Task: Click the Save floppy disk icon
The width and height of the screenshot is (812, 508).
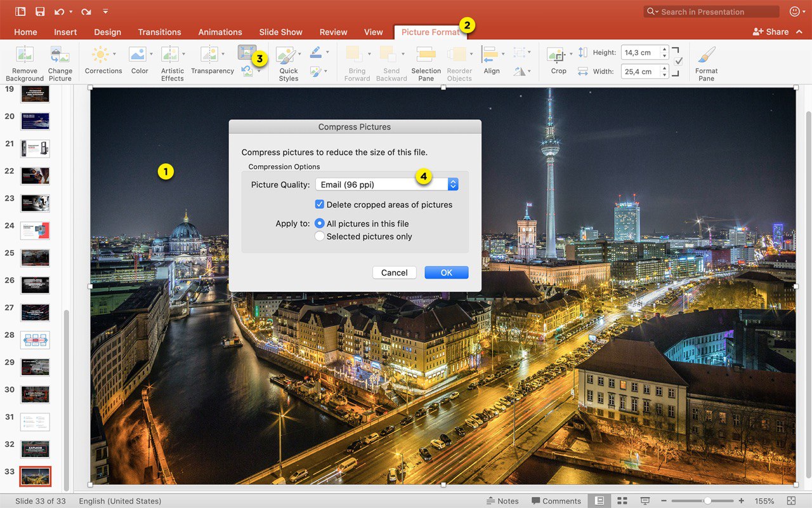Action: [40, 11]
